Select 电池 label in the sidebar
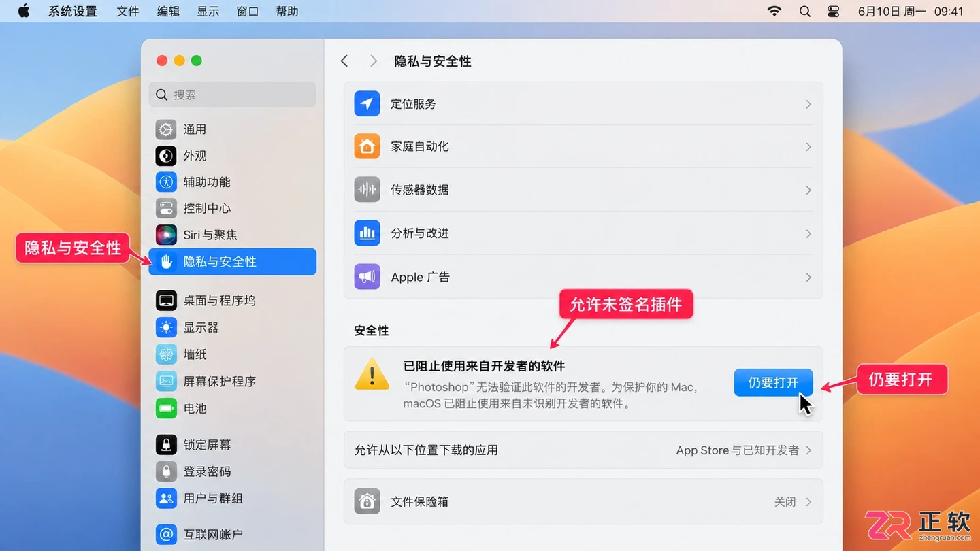This screenshot has width=980, height=551. 195,408
